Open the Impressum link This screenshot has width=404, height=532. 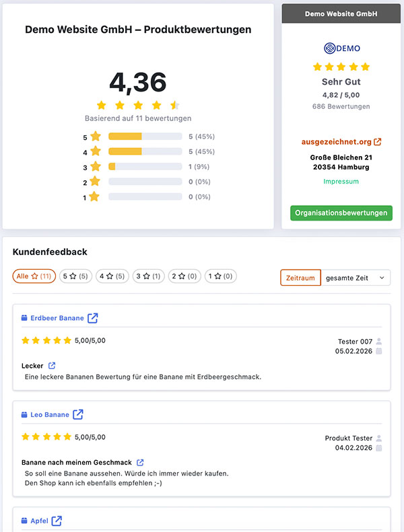coord(341,182)
